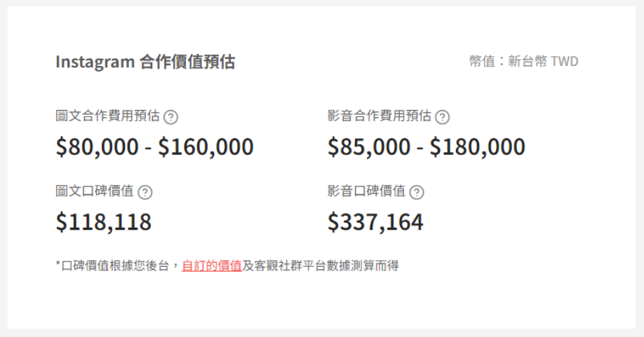Click the $180,000 upper video estimate
Image resolution: width=644 pixels, height=337 pixels.
coord(477,146)
